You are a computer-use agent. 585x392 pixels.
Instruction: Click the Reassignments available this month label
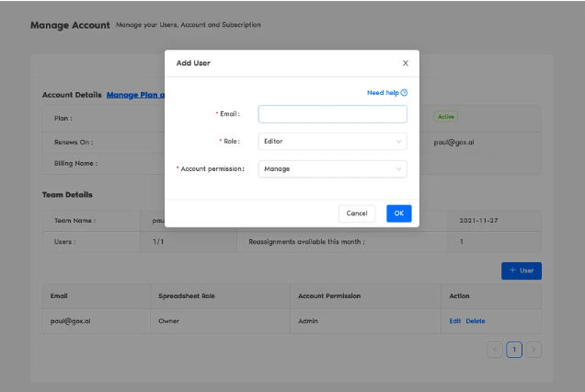(306, 242)
